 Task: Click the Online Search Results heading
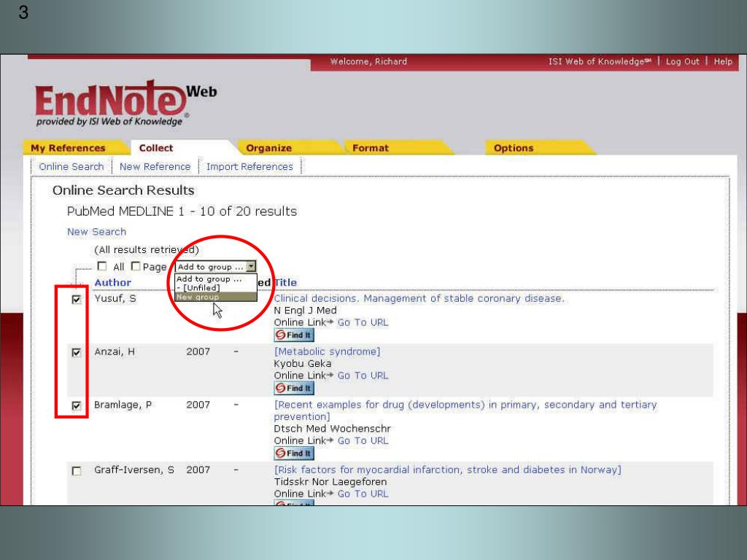click(x=123, y=190)
